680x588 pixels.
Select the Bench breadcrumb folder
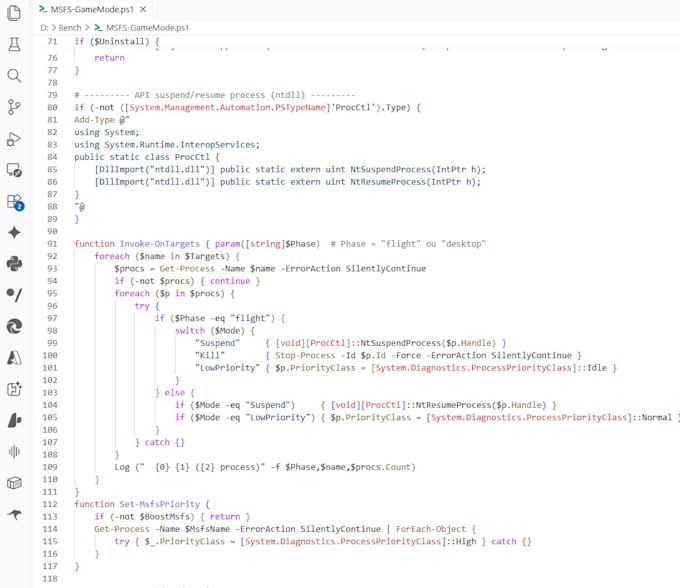pos(70,28)
